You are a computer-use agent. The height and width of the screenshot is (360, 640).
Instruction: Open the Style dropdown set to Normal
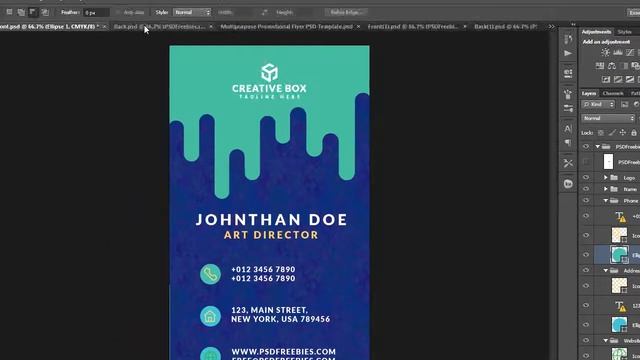(192, 12)
